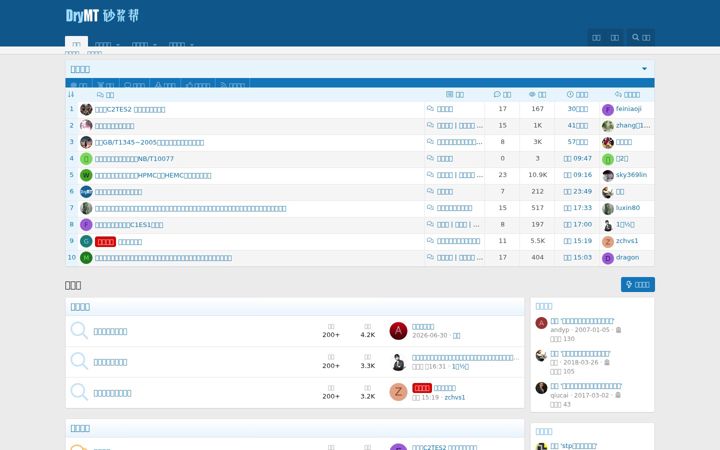Click red label badge in forum list row

422,388
